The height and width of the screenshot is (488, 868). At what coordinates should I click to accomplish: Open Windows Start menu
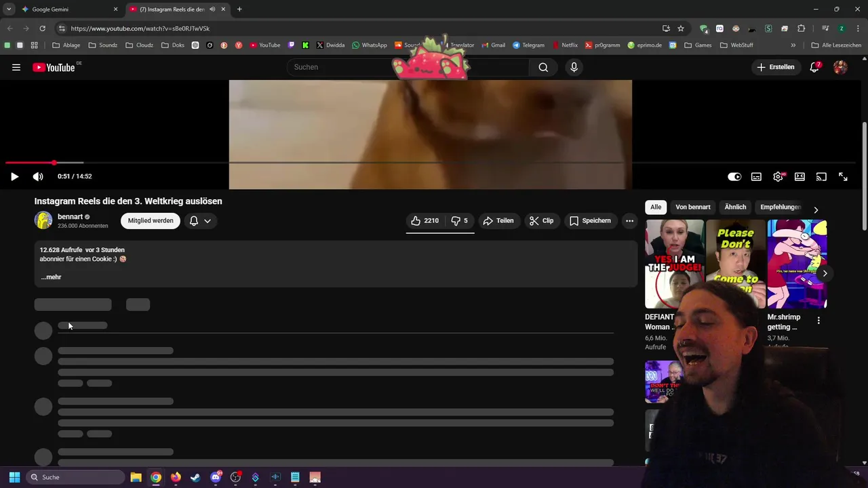tap(14, 477)
